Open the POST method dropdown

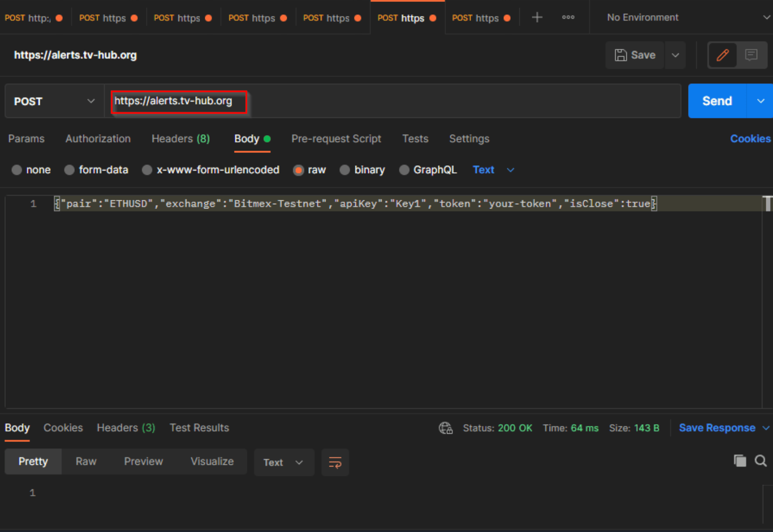[x=55, y=101]
